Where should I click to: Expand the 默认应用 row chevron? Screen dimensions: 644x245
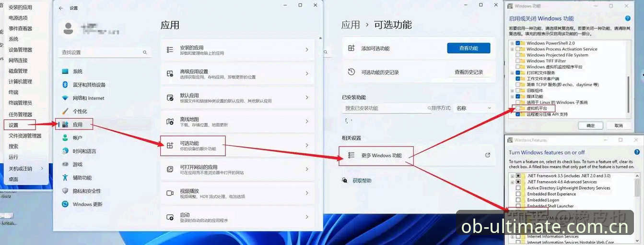[x=306, y=98]
